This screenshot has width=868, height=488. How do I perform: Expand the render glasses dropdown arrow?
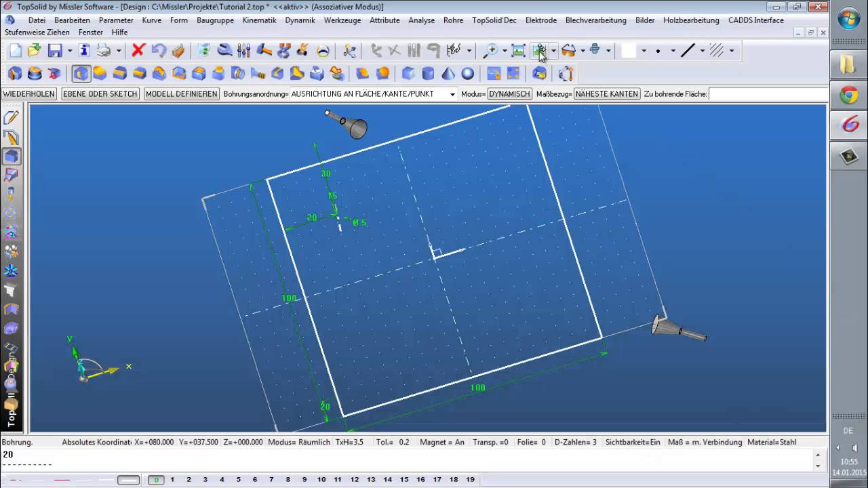click(583, 51)
